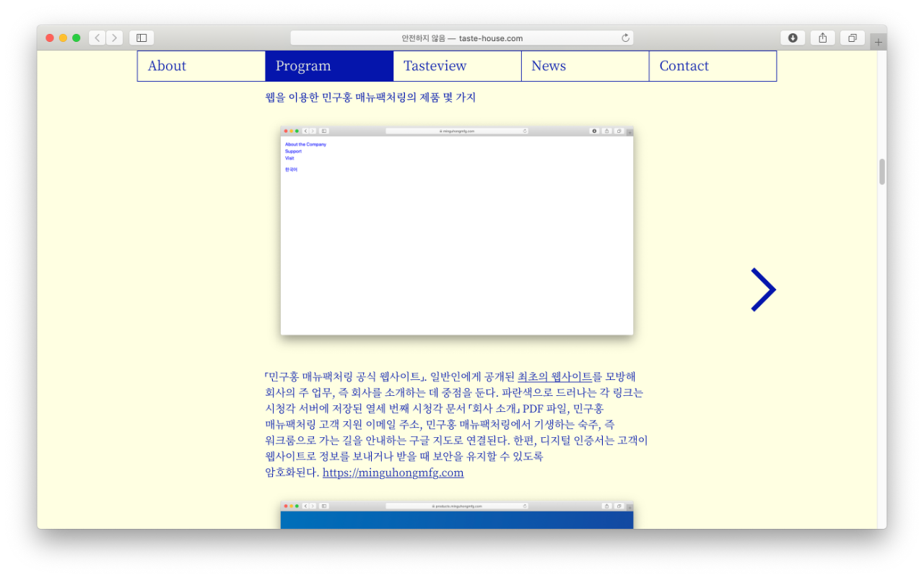Click the Safari forward arrow button
The image size is (924, 578).
tap(114, 38)
